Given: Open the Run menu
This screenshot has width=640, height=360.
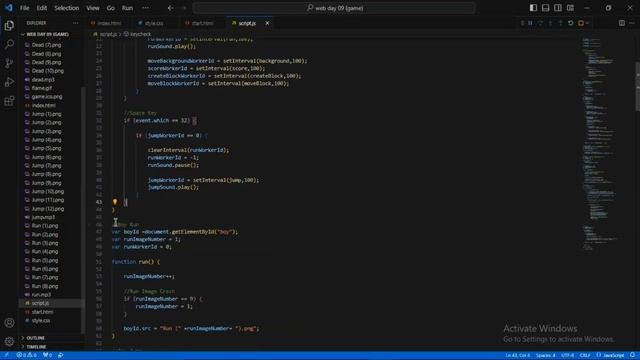Looking at the screenshot, I should pyautogui.click(x=127, y=8).
